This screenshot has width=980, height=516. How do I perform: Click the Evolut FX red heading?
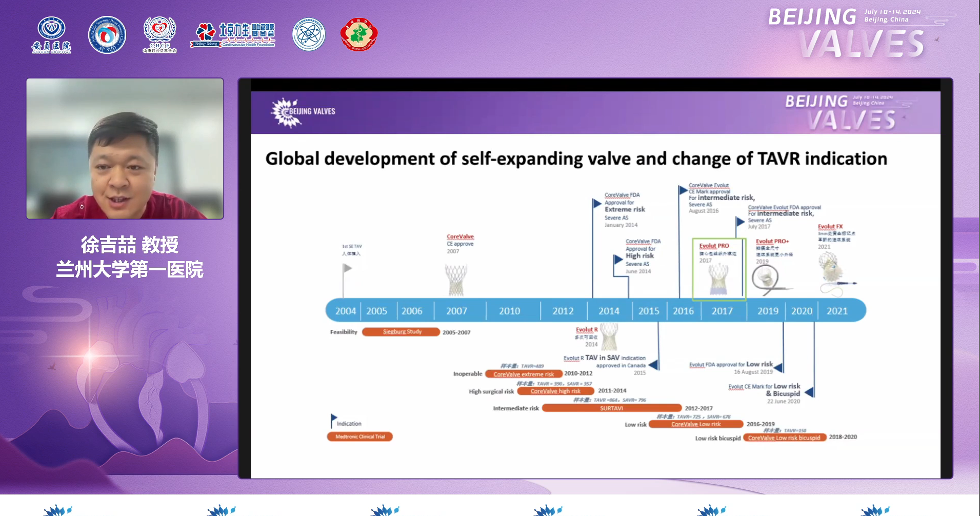coord(830,226)
